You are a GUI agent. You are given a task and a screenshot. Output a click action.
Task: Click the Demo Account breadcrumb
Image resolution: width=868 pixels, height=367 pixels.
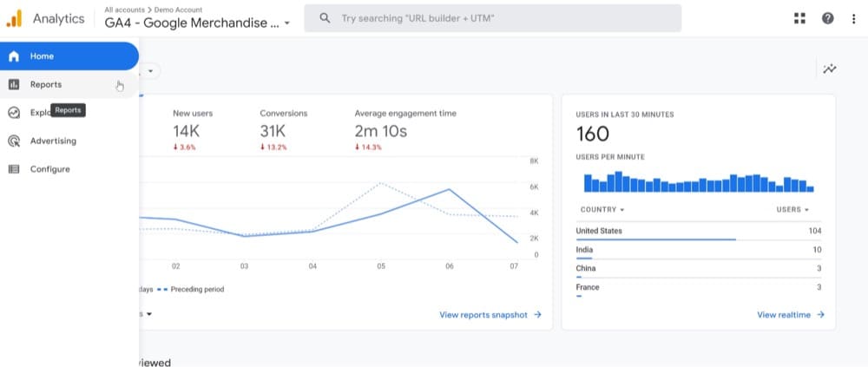point(178,10)
